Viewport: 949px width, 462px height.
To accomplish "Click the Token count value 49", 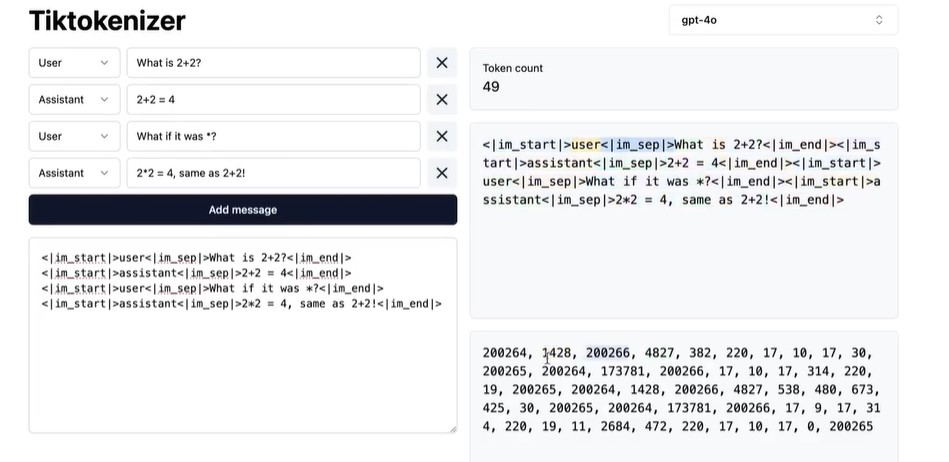I will pyautogui.click(x=491, y=87).
